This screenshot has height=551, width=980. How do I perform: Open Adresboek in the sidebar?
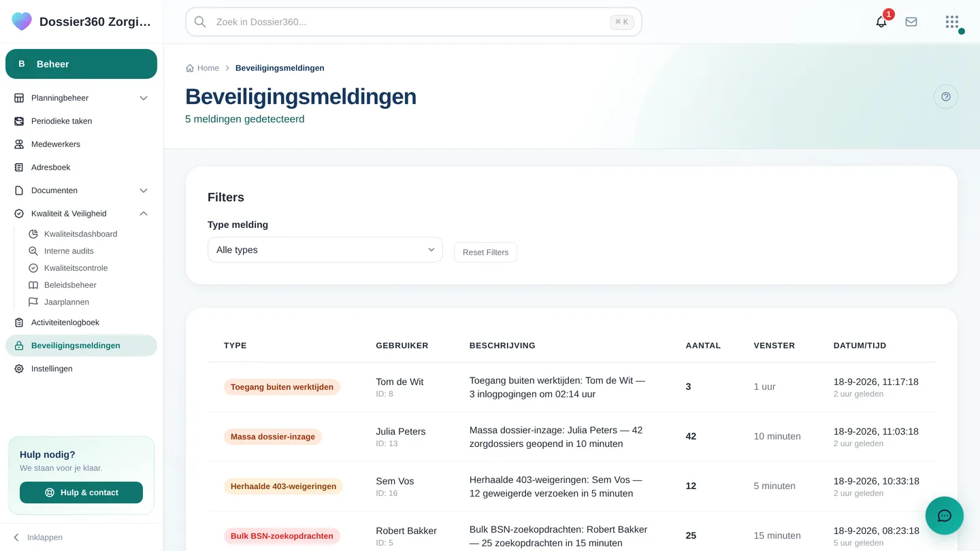click(x=81, y=167)
